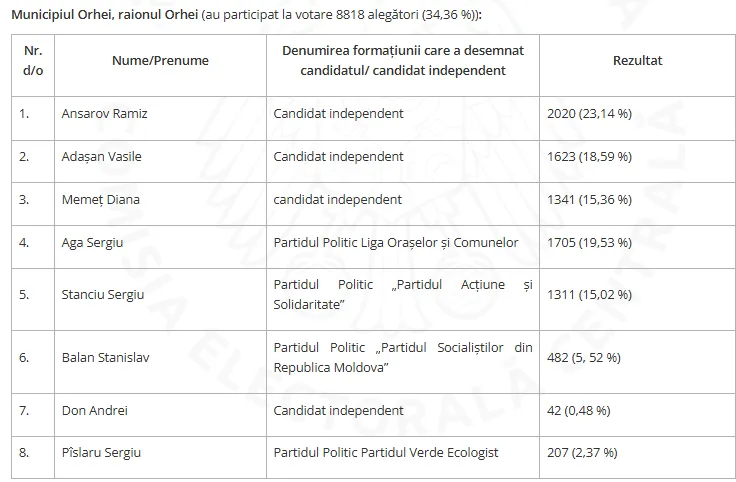The image size is (736, 482).
Task: Select the result '42 (0,48 %)'
Action: click(x=578, y=411)
